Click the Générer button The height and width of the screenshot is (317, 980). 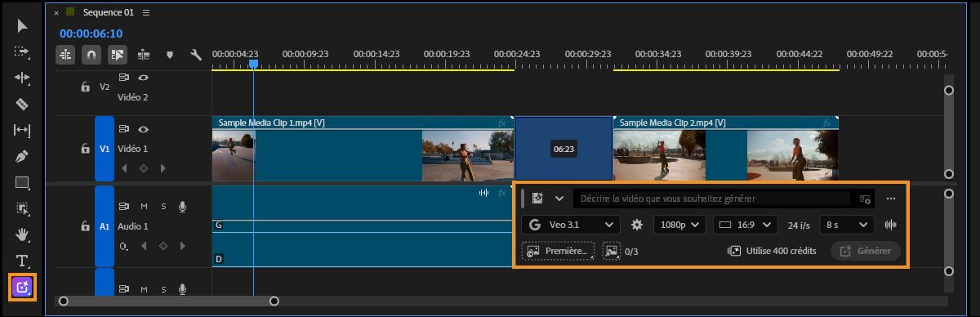(x=866, y=251)
